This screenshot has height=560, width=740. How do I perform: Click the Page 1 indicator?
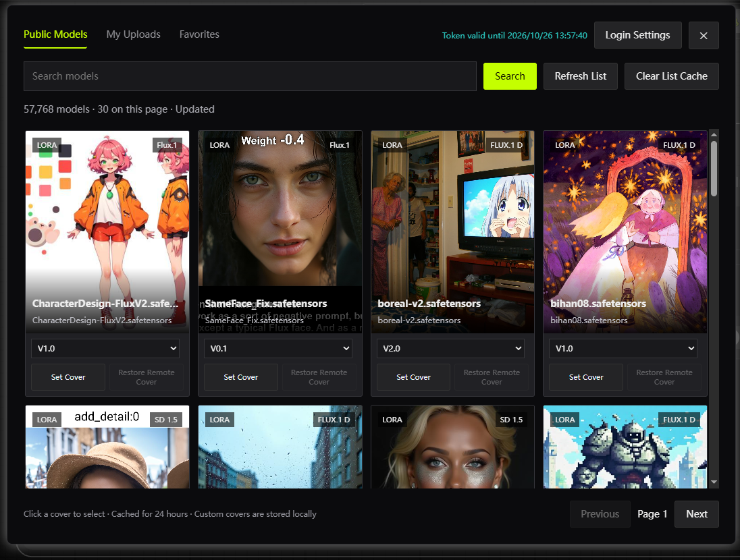(652, 513)
